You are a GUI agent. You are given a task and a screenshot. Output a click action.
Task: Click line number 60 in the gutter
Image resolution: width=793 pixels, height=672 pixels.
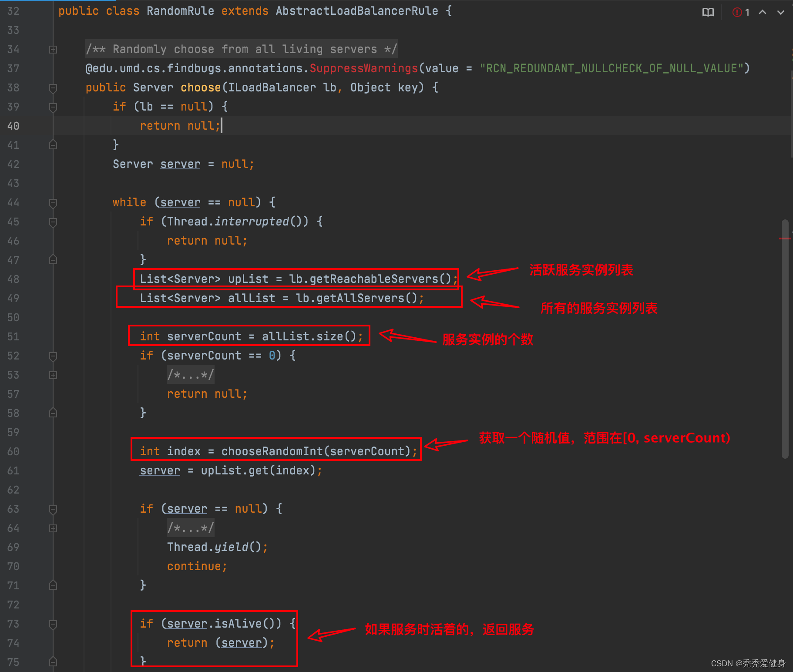(x=13, y=451)
